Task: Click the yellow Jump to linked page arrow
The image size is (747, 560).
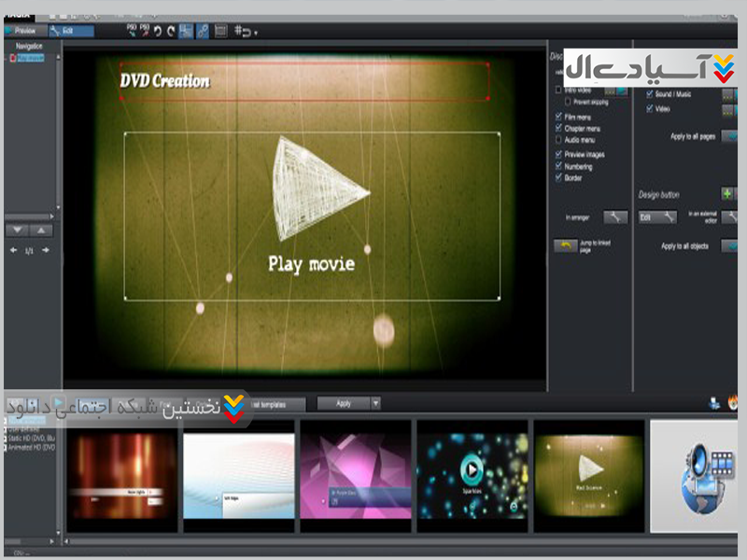Action: (x=565, y=245)
